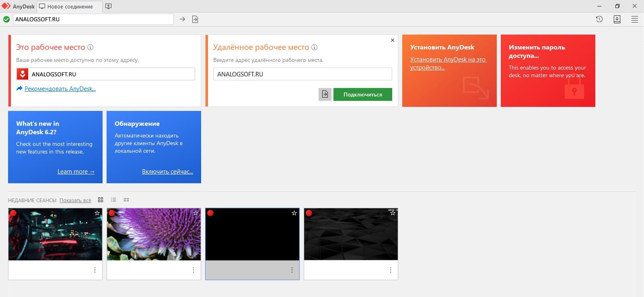Open the address book icon

(x=617, y=19)
